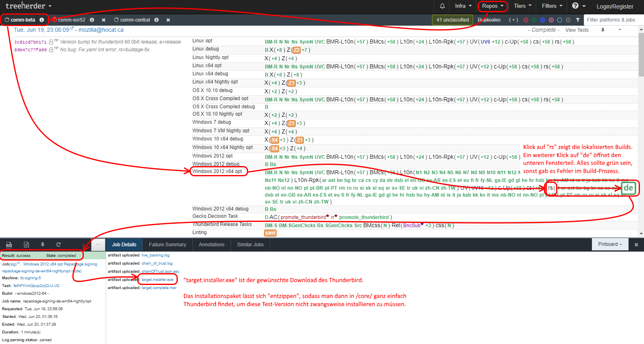
Task: Toggle the Duplicates display
Action: (x=489, y=20)
